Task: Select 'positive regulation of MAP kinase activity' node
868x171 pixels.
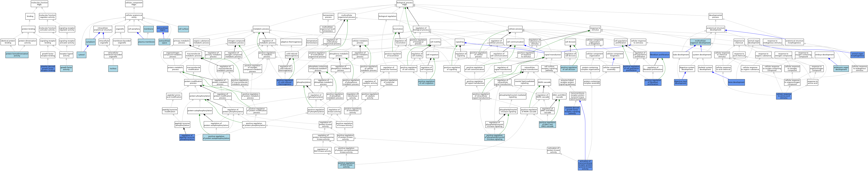Action: [346, 165]
